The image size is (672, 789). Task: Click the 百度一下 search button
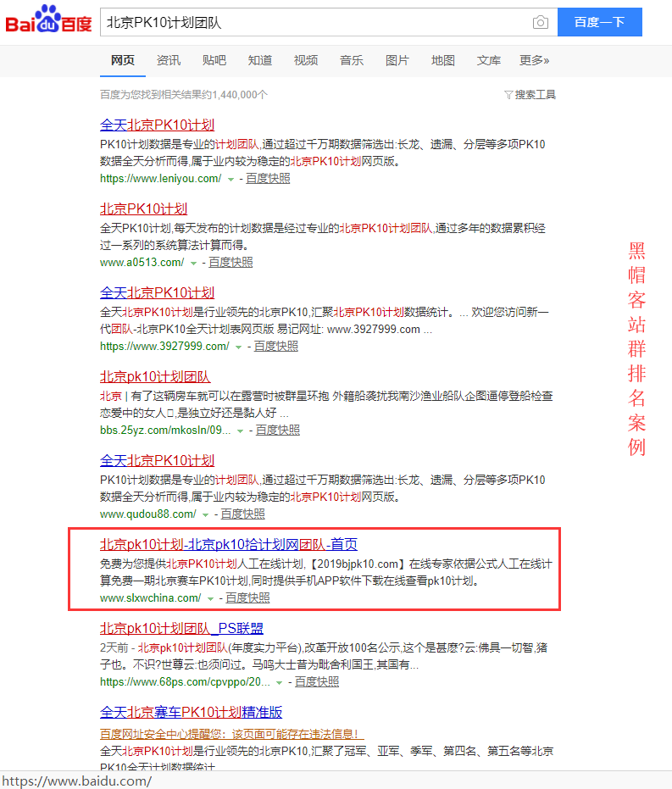(600, 22)
